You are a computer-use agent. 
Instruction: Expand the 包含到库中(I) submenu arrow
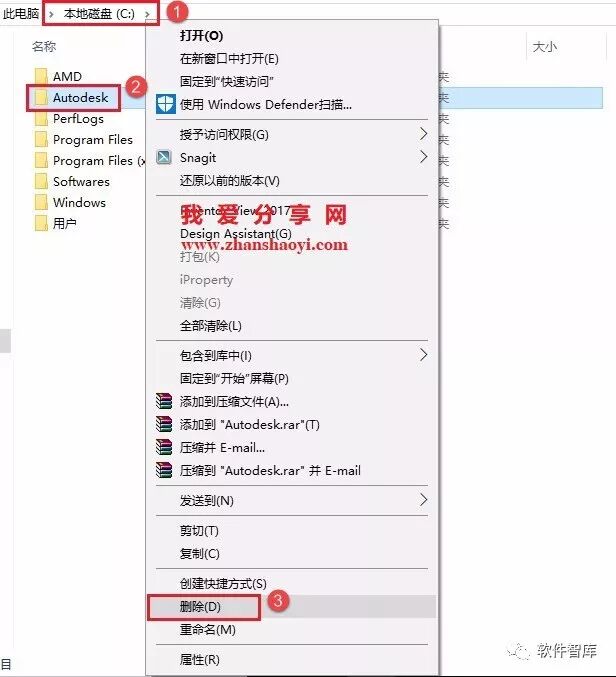click(x=423, y=355)
